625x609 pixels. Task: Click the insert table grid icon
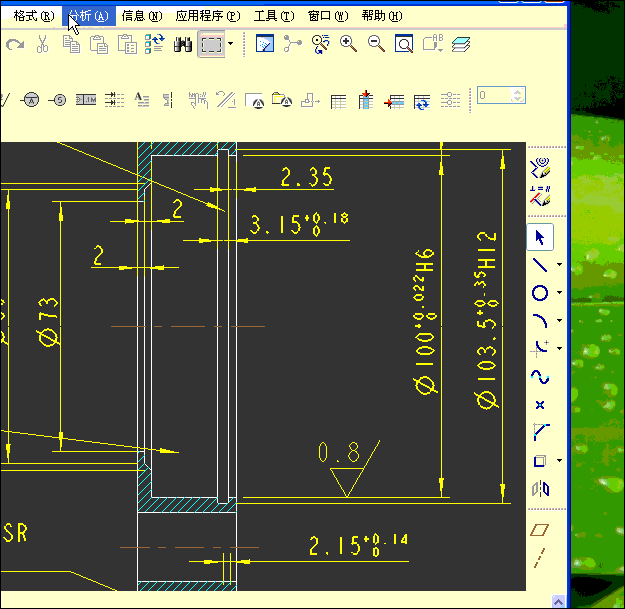[338, 101]
